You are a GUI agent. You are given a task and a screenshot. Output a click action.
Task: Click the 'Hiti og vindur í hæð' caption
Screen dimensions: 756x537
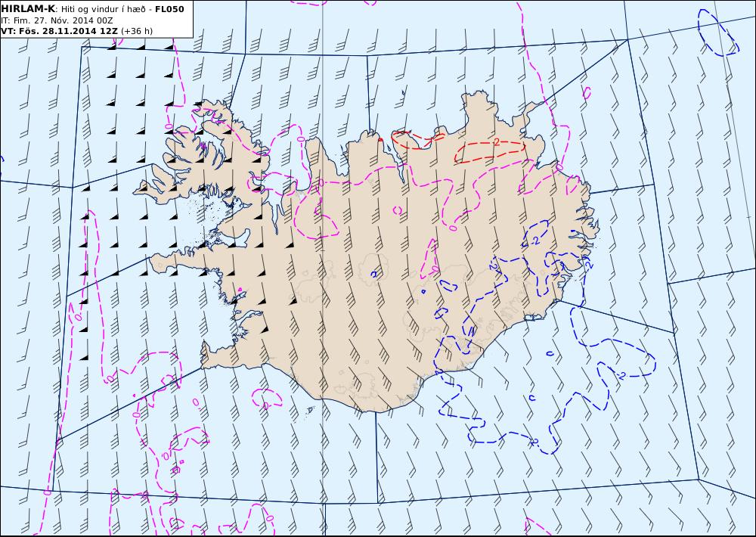(103, 10)
